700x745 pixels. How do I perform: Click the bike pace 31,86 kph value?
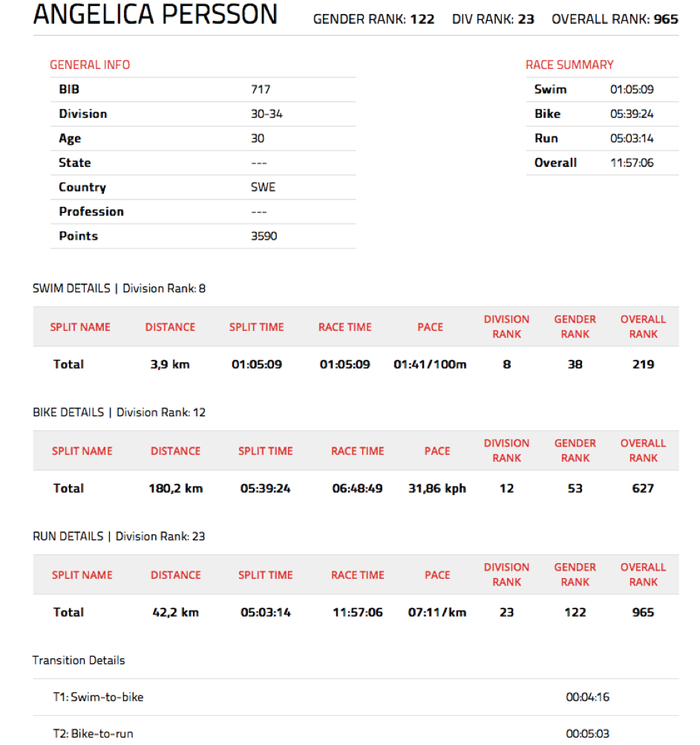(437, 489)
